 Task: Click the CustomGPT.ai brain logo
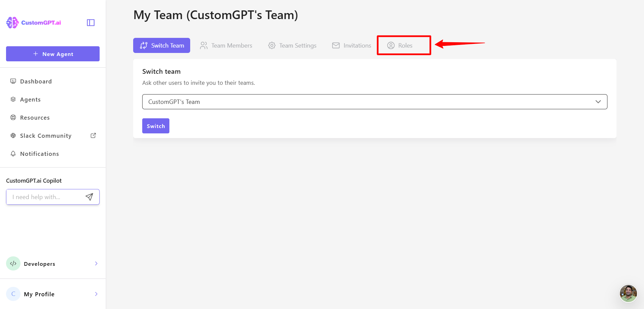tap(12, 22)
